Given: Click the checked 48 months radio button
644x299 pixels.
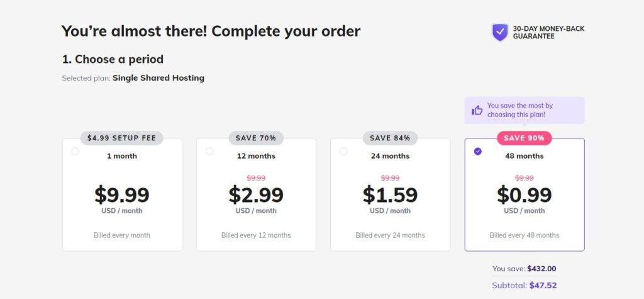Looking at the screenshot, I should pos(478,151).
